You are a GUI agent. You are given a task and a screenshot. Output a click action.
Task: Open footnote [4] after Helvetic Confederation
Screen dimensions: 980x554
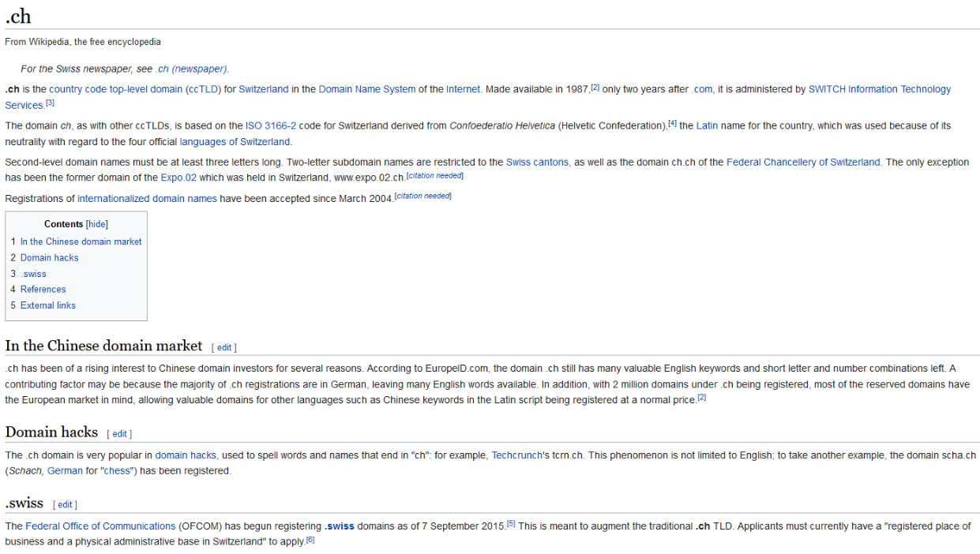(x=673, y=123)
